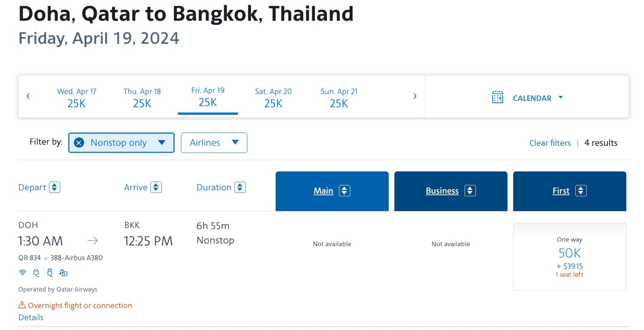Toggle the Duration column sort control
The width and height of the screenshot is (644, 330).
(241, 187)
